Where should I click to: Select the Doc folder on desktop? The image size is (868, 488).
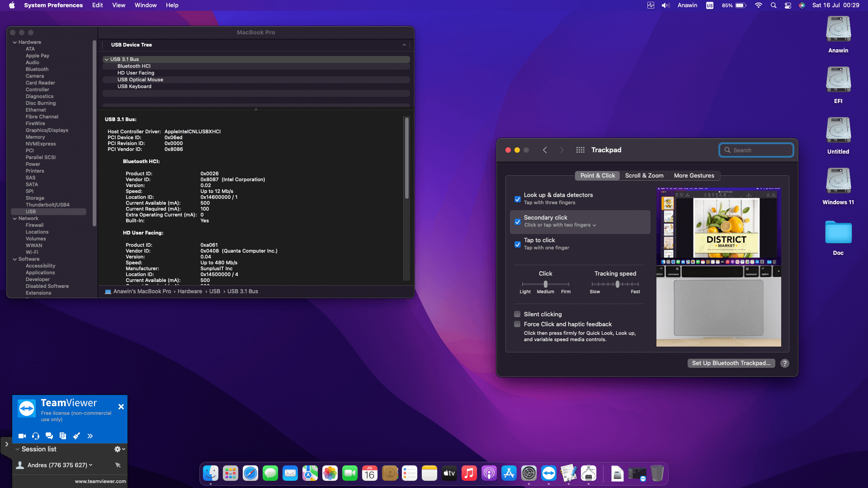click(838, 238)
